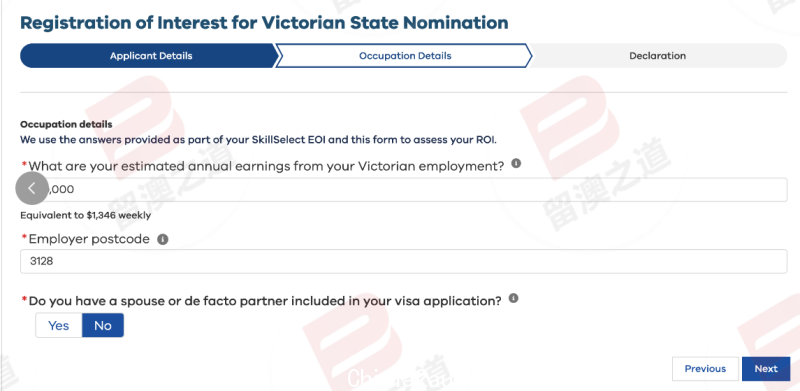This screenshot has height=391, width=800.
Task: Click the estimated annual earnings question label
Action: pyautogui.click(x=266, y=166)
